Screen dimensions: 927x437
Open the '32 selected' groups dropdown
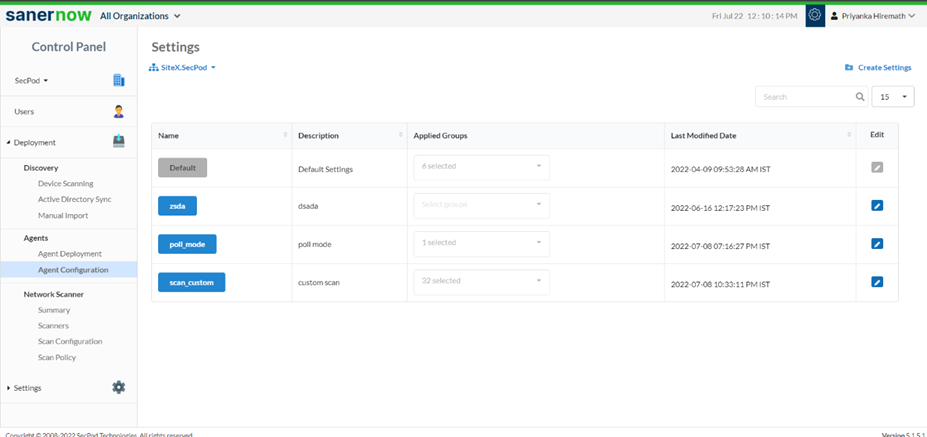[482, 281]
